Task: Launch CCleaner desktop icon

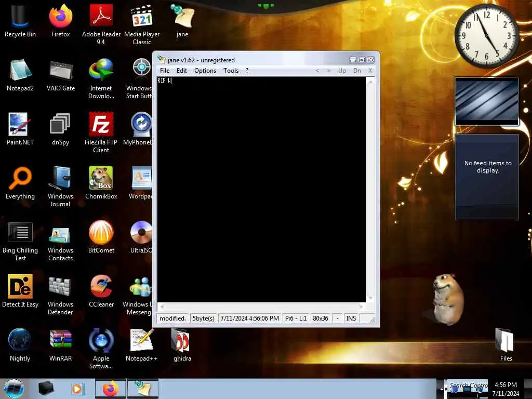Action: click(x=101, y=291)
